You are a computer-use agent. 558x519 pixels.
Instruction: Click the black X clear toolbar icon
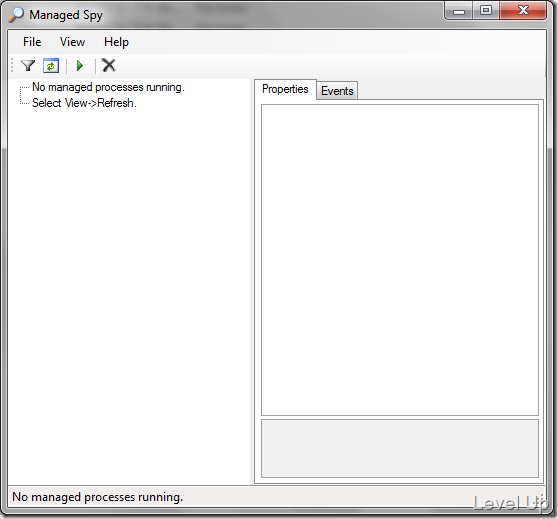tap(109, 65)
